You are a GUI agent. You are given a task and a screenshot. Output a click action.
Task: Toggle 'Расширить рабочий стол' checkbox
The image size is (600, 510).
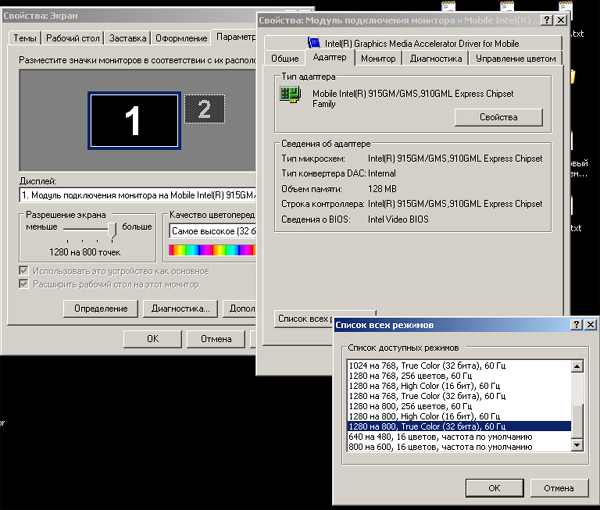[25, 284]
